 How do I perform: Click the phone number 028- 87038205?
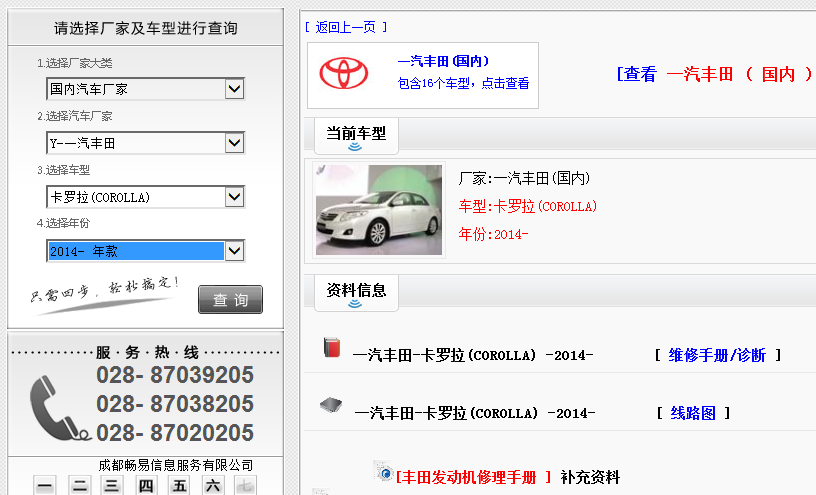tap(175, 404)
